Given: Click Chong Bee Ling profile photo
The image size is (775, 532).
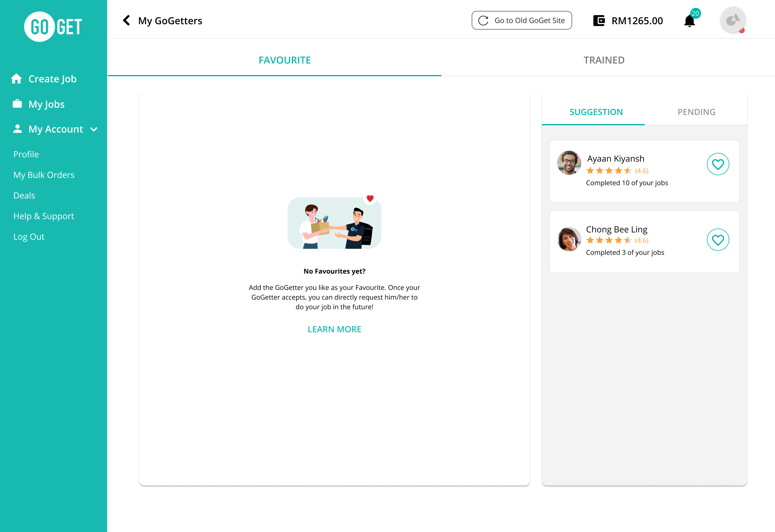Looking at the screenshot, I should tap(569, 239).
